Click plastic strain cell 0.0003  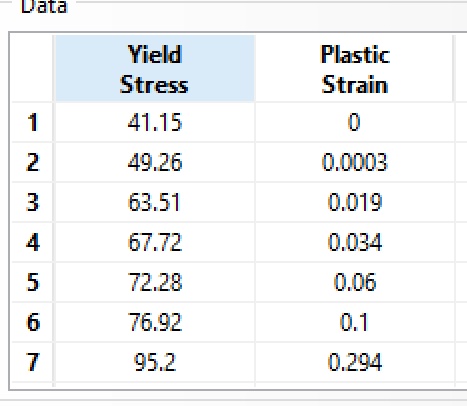pos(355,162)
